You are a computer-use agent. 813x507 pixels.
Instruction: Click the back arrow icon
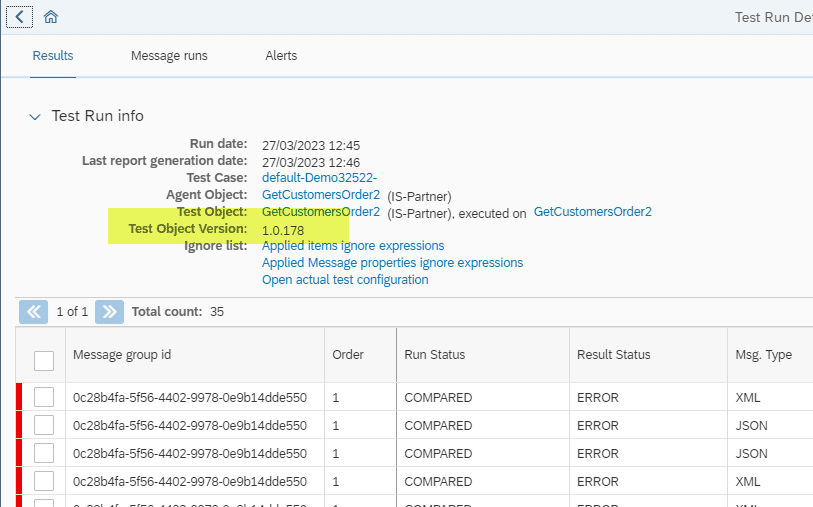pos(19,17)
